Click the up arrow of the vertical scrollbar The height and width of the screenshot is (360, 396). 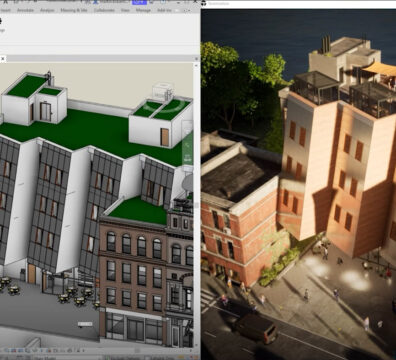coord(196,65)
